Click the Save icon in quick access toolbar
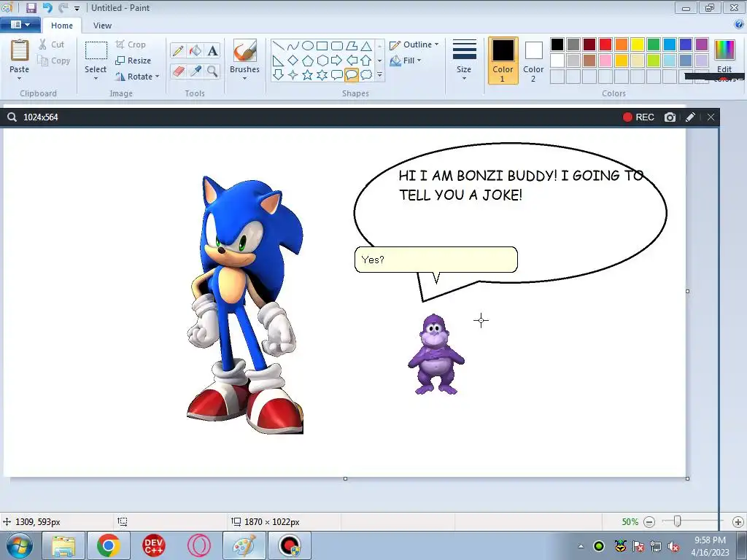The height and width of the screenshot is (560, 747). pos(31,7)
